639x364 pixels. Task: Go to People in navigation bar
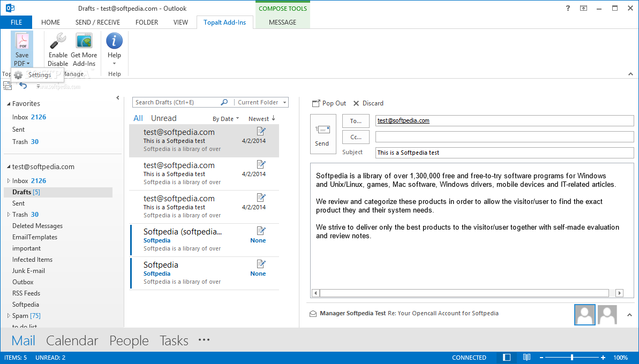pos(129,340)
